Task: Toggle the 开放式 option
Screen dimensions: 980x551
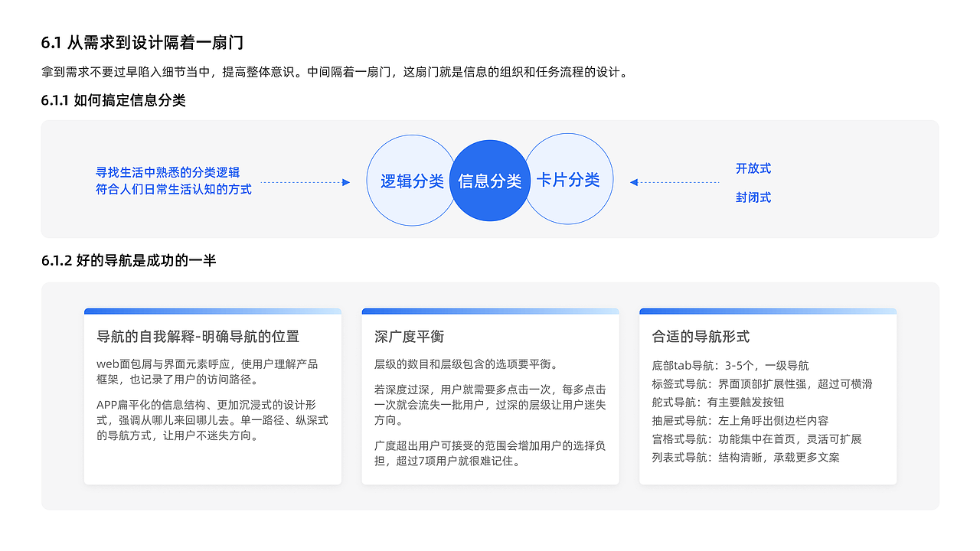Action: tap(753, 169)
